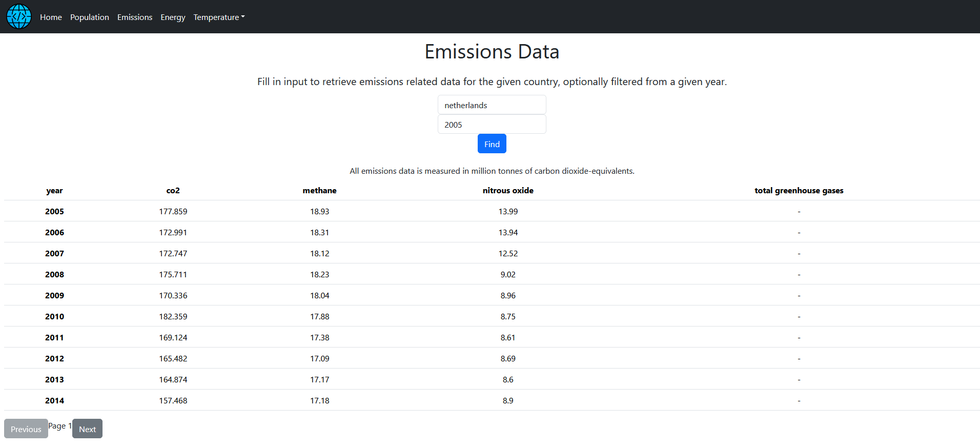The image size is (980, 448).
Task: Click the Next page button
Action: 87,429
